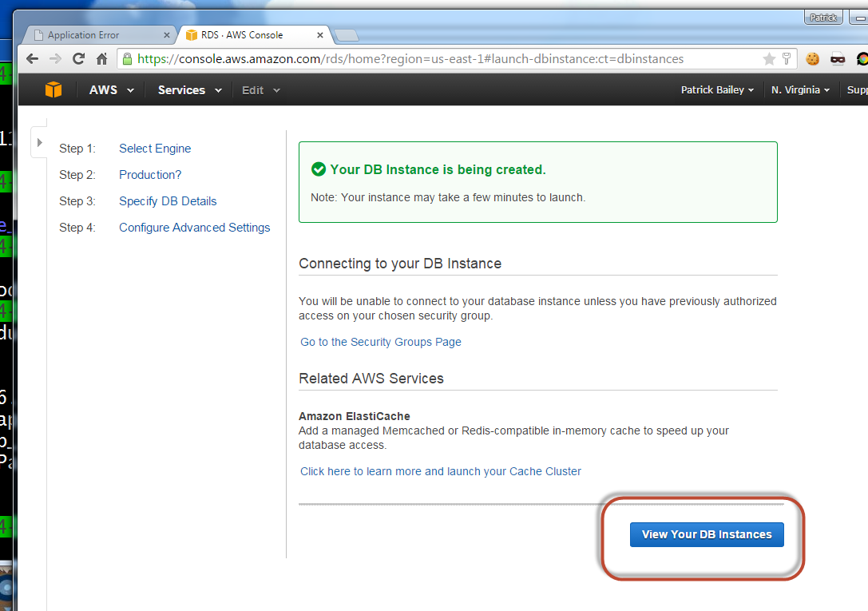This screenshot has width=868, height=611.
Task: Click link to launch your Cache Cluster
Action: click(441, 471)
